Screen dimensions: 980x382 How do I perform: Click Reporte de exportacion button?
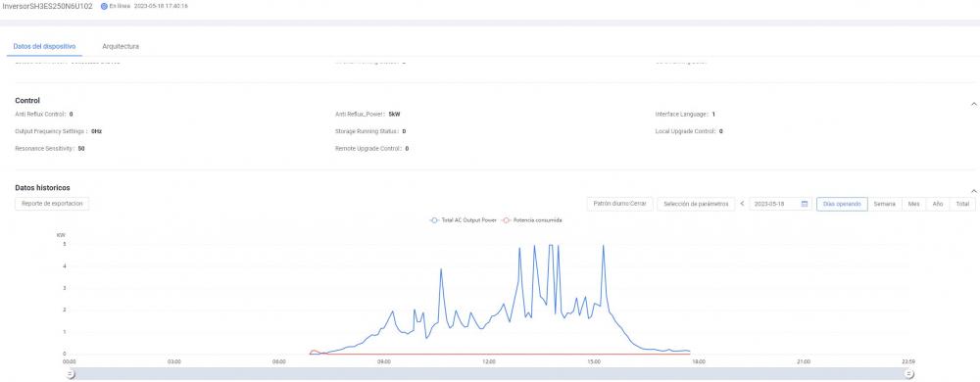click(52, 204)
